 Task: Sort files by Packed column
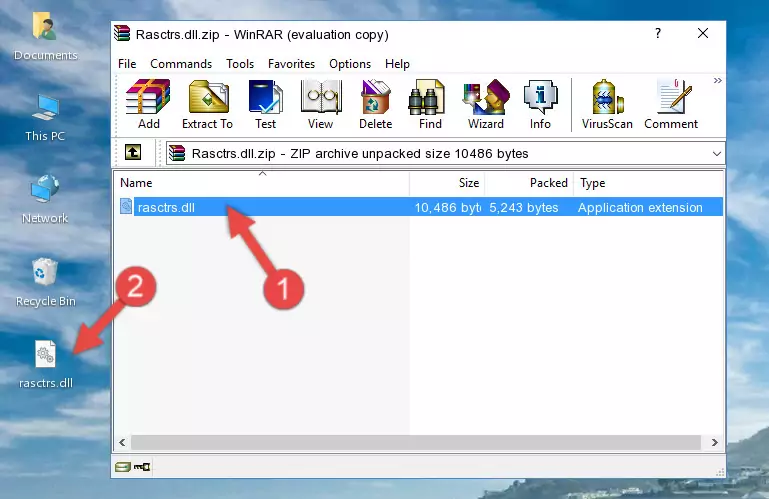[x=529, y=183]
